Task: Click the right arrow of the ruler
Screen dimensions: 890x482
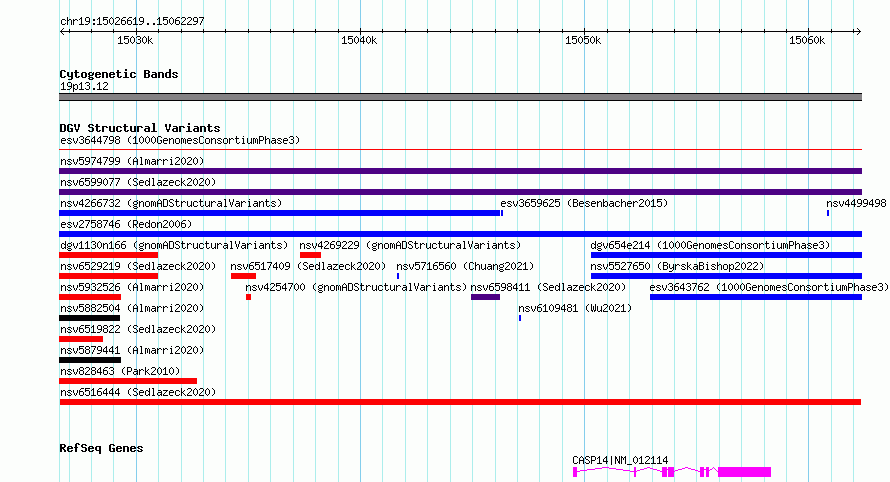Action: [x=858, y=31]
